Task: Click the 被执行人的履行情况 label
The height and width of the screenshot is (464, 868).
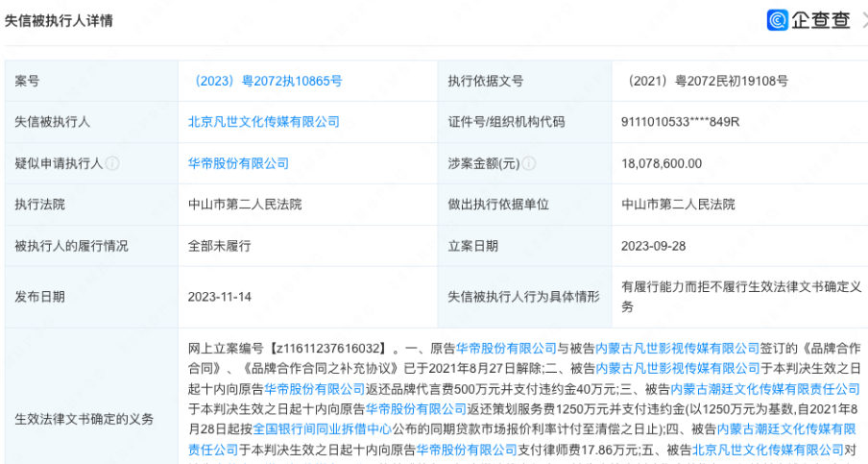Action: point(71,246)
